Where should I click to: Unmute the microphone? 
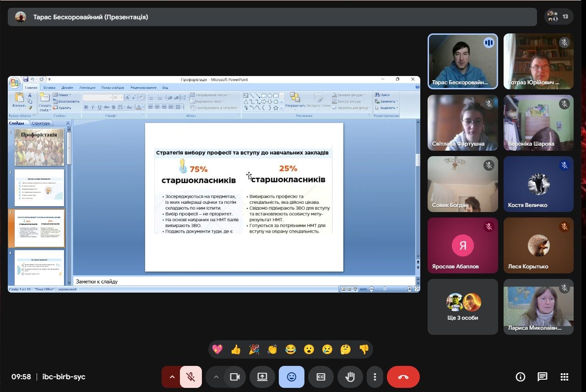click(191, 377)
